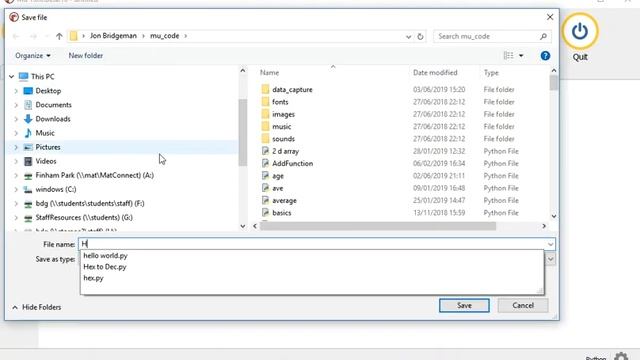Select the basics Python file icon
The width and height of the screenshot is (640, 360).
click(265, 213)
